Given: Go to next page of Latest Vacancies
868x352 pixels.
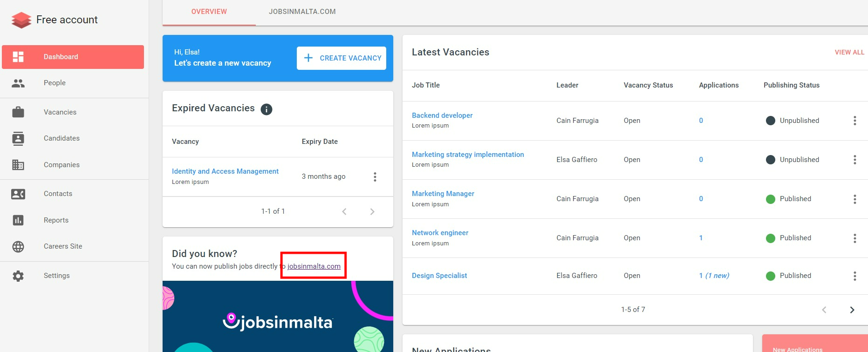Looking at the screenshot, I should tap(852, 310).
